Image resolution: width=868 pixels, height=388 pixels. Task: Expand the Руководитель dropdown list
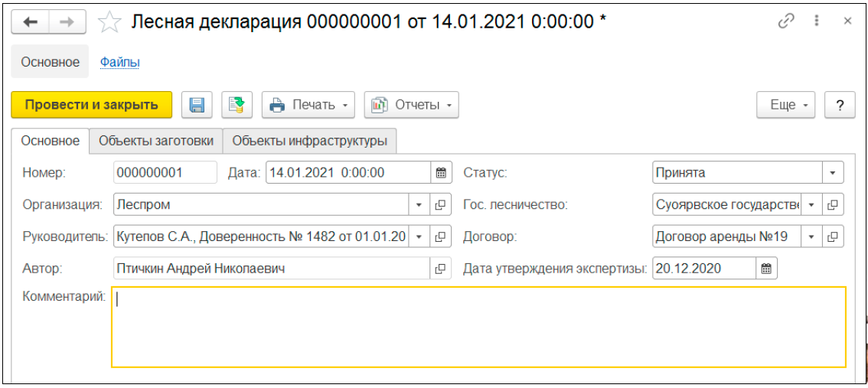pos(419,236)
